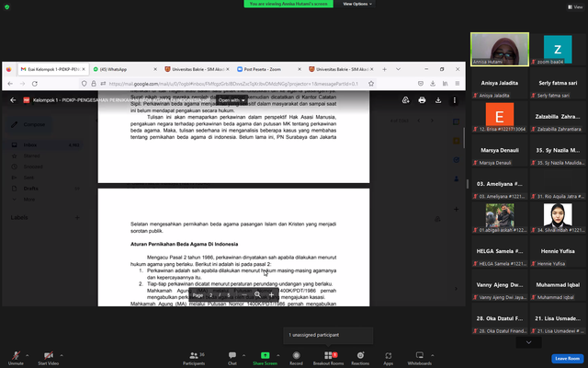Screen dimensions: 588x368
Task: Close PDF preview with back arrow
Action: (x=13, y=100)
